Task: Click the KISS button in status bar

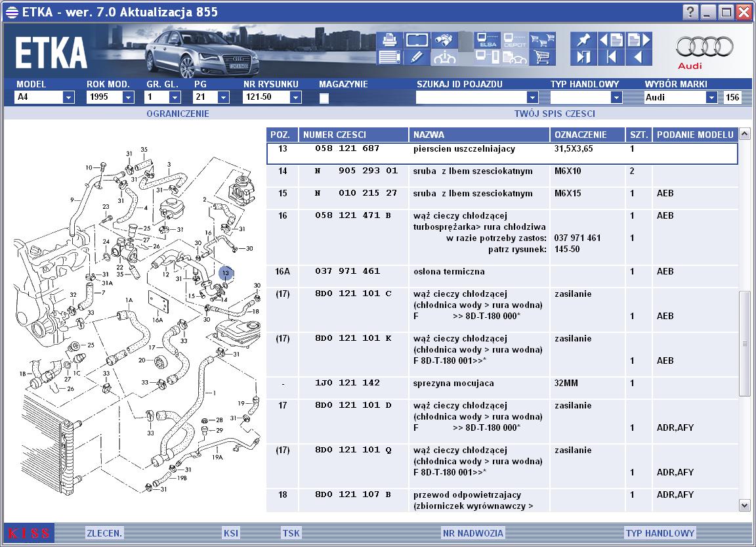Action: (29, 533)
